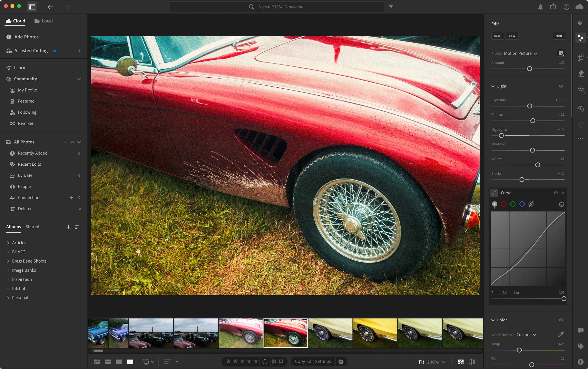Open the three-dot more options icon
This screenshot has height=369, width=588.
tap(580, 138)
